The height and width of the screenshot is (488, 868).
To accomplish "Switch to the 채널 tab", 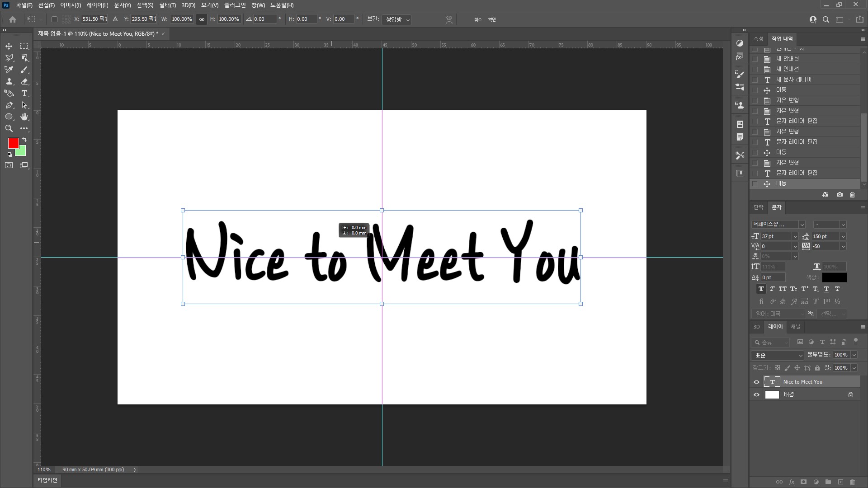I will 795,327.
